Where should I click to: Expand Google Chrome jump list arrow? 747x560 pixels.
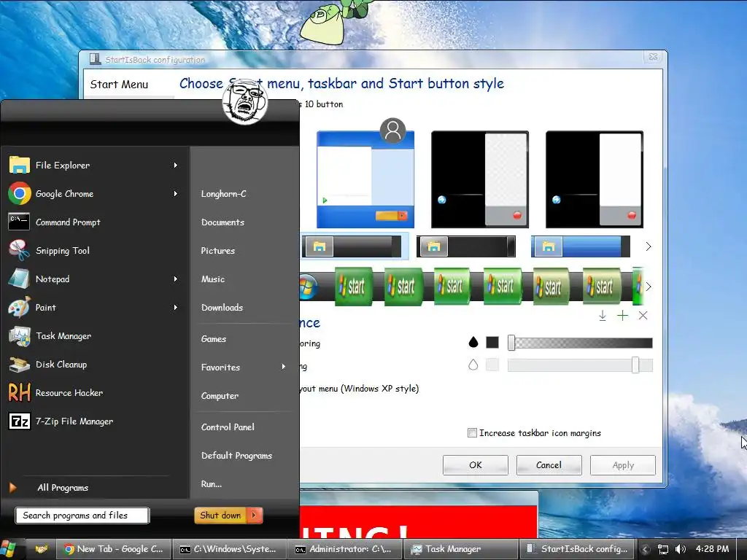click(175, 194)
